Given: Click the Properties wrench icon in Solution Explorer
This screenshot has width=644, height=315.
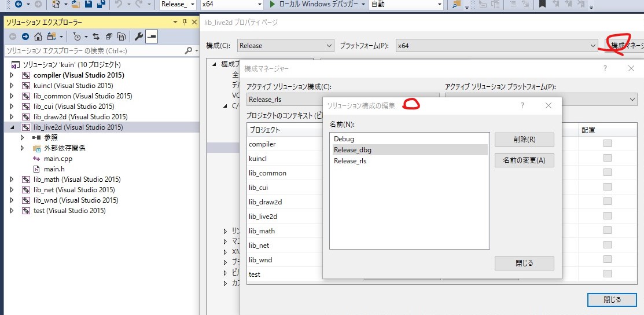Looking at the screenshot, I should (139, 36).
